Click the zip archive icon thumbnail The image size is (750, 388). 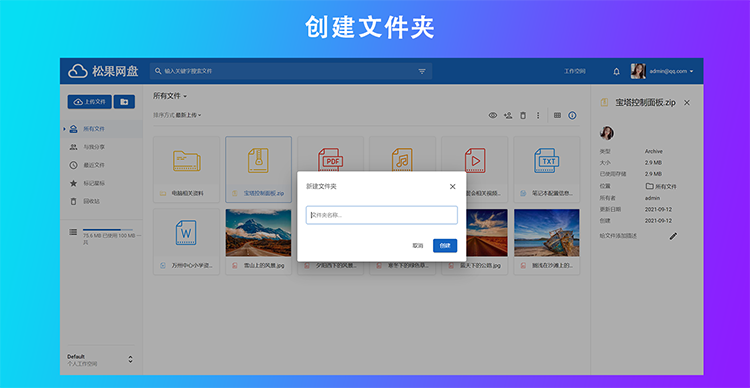tap(258, 160)
